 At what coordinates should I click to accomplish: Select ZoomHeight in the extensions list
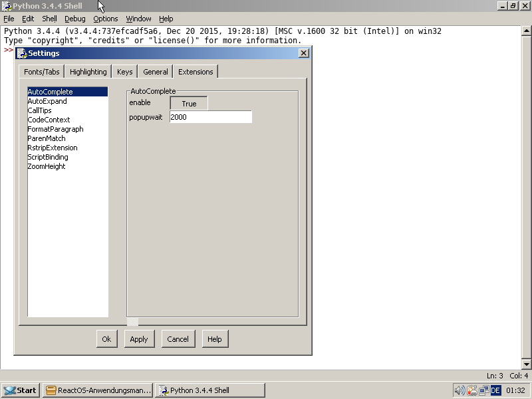pos(68,167)
